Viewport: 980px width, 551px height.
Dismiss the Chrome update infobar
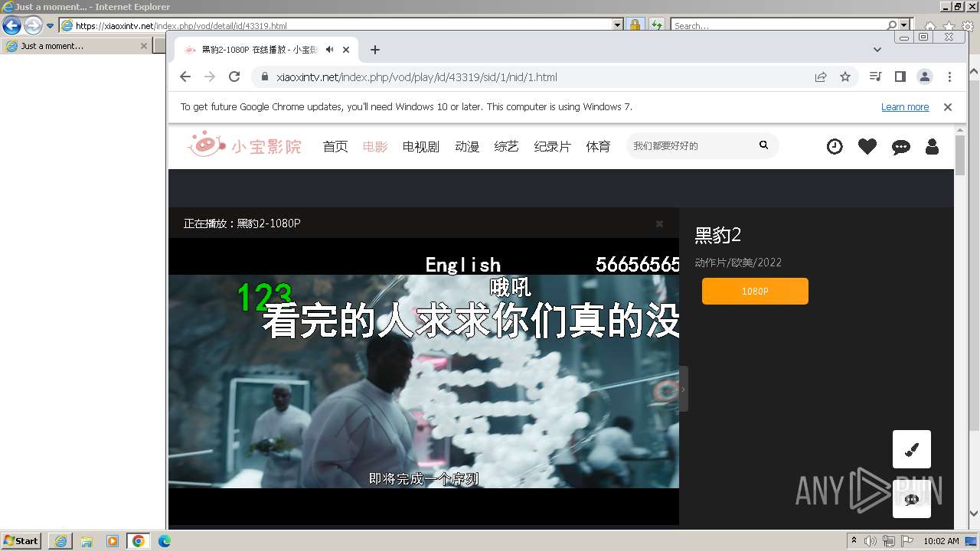pyautogui.click(x=948, y=107)
